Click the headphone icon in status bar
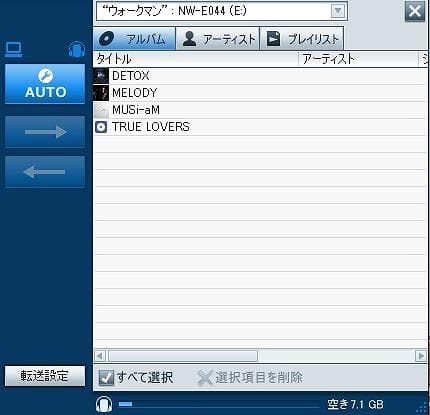Screen dimensions: 430x415 pyautogui.click(x=104, y=404)
